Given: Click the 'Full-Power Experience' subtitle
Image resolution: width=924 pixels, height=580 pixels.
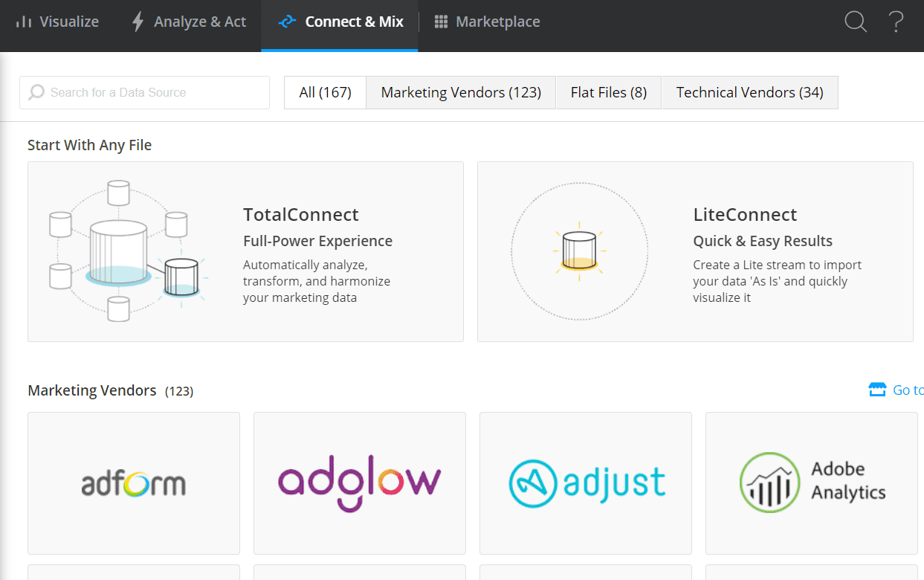Looking at the screenshot, I should pos(317,241).
